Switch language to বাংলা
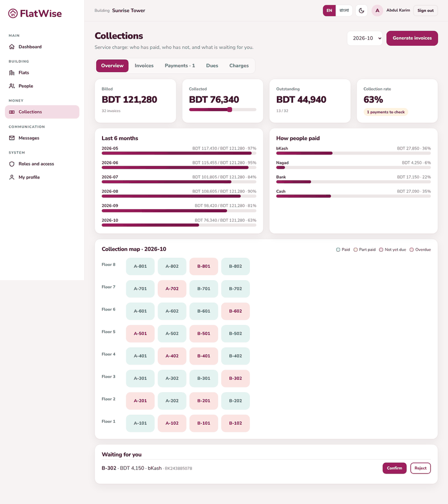 pyautogui.click(x=344, y=11)
